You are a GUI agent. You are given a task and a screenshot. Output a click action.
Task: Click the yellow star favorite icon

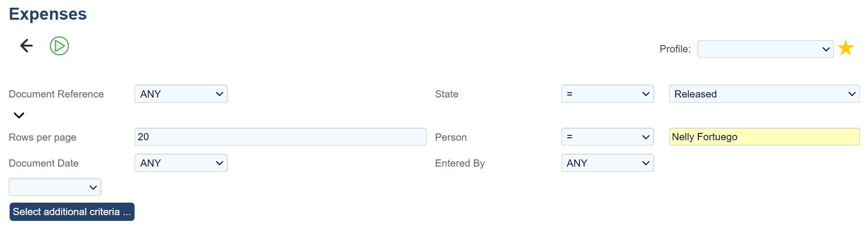click(x=845, y=48)
